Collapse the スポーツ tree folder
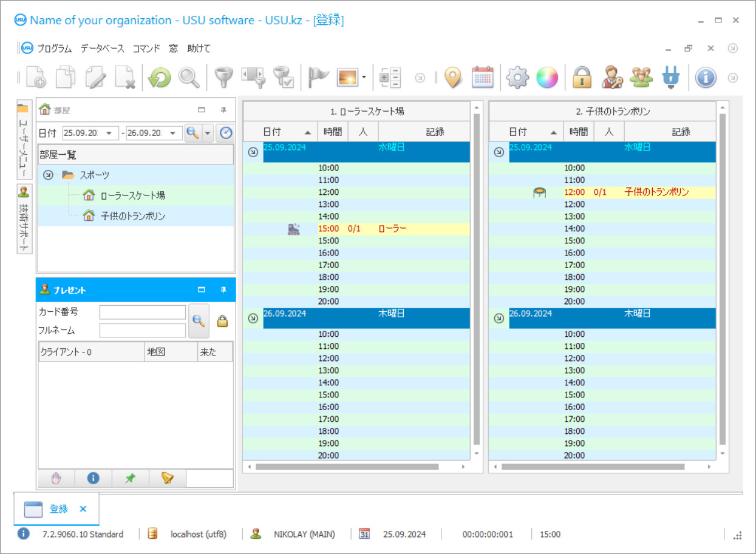 48,175
